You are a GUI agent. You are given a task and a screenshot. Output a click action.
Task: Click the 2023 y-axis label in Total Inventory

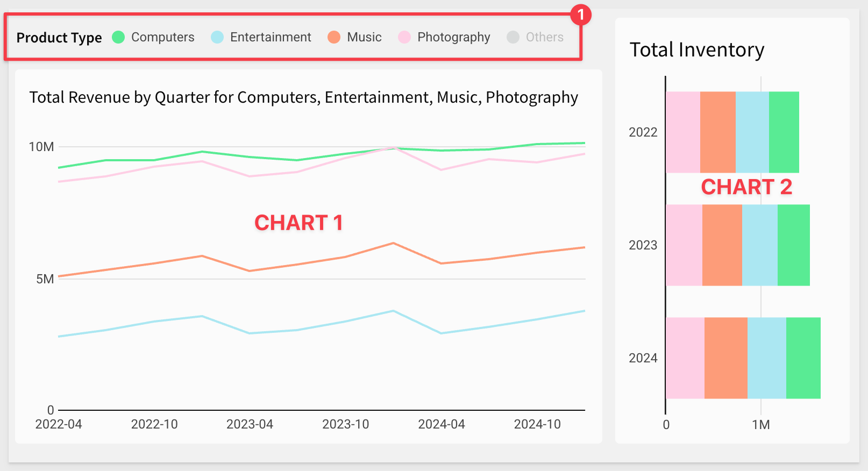coord(643,245)
